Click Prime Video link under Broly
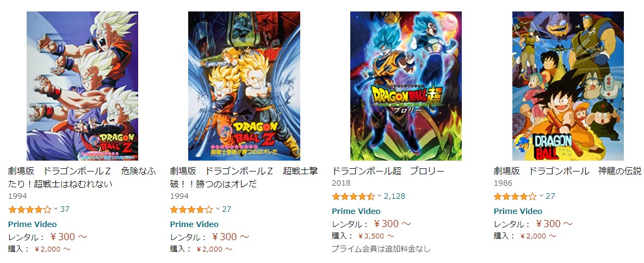This screenshot has height=263, width=644. pyautogui.click(x=356, y=211)
